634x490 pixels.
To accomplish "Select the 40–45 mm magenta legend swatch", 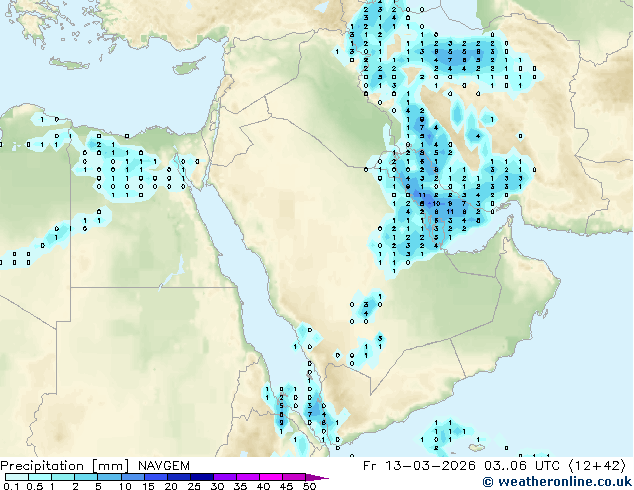I will (271, 477).
